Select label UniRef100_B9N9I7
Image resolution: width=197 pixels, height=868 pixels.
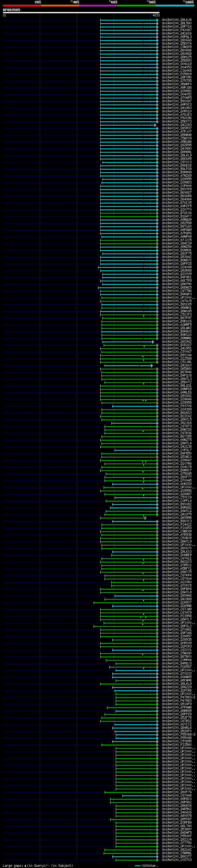click(176, 470)
